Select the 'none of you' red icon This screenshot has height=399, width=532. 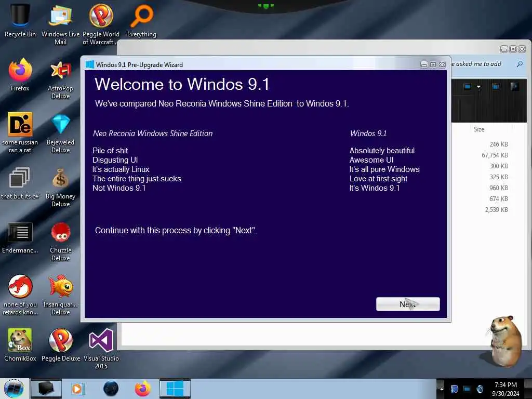tap(20, 295)
